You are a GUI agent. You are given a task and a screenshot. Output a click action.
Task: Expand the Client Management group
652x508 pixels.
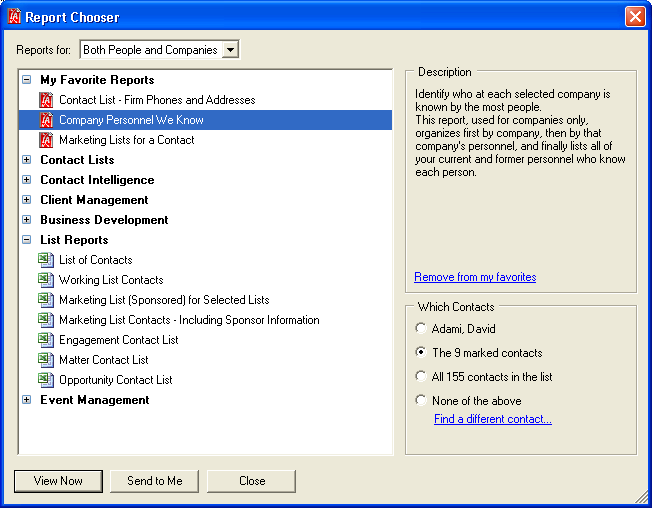tap(27, 200)
